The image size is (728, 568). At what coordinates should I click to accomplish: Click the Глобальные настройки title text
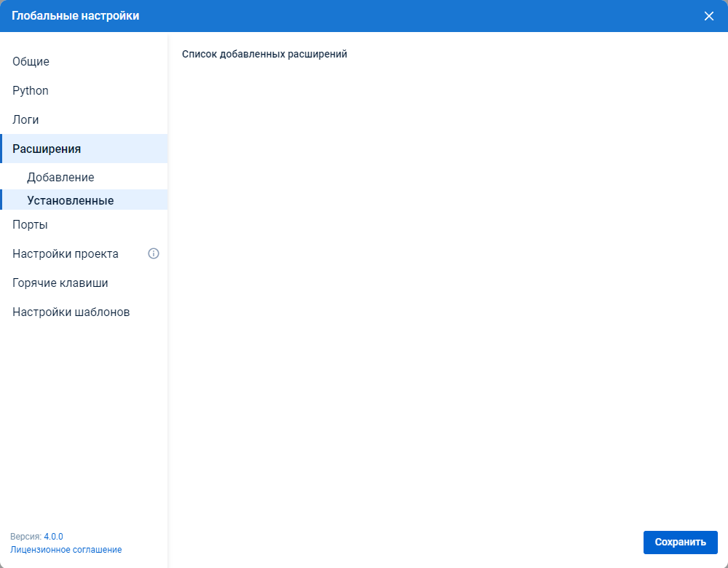coord(75,16)
